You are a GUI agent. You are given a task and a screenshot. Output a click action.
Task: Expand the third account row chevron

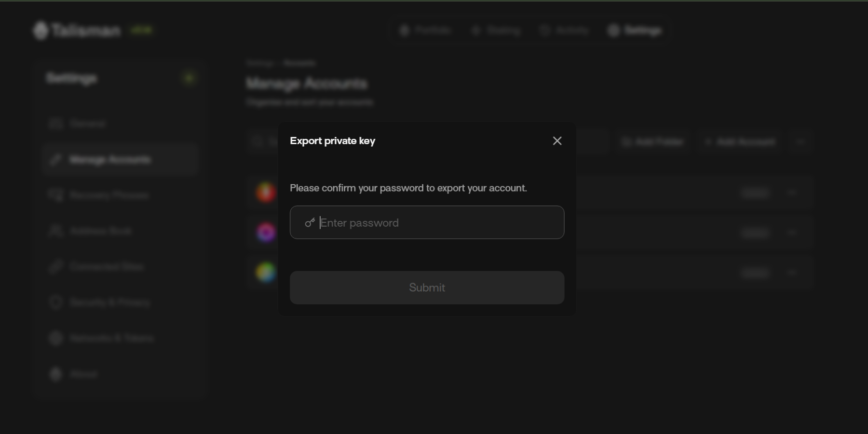pyautogui.click(x=791, y=273)
